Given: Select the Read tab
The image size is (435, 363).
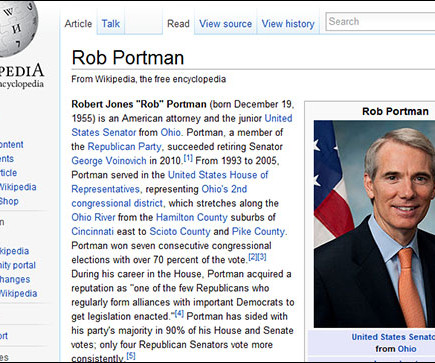Looking at the screenshot, I should point(178,24).
